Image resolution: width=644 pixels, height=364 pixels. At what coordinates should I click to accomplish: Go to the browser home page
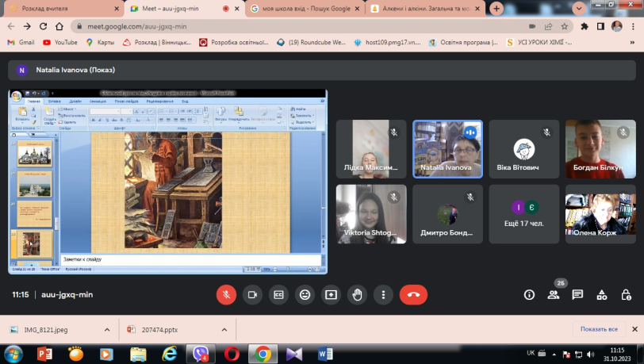click(59, 26)
